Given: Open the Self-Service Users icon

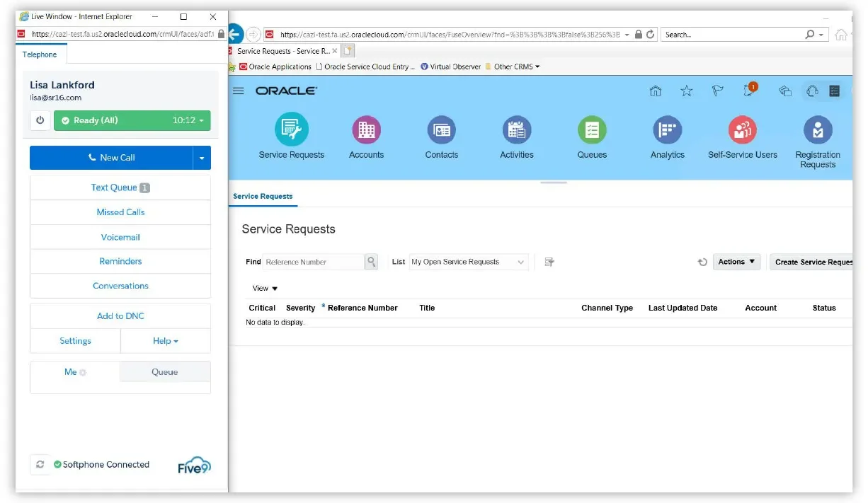Looking at the screenshot, I should [743, 130].
